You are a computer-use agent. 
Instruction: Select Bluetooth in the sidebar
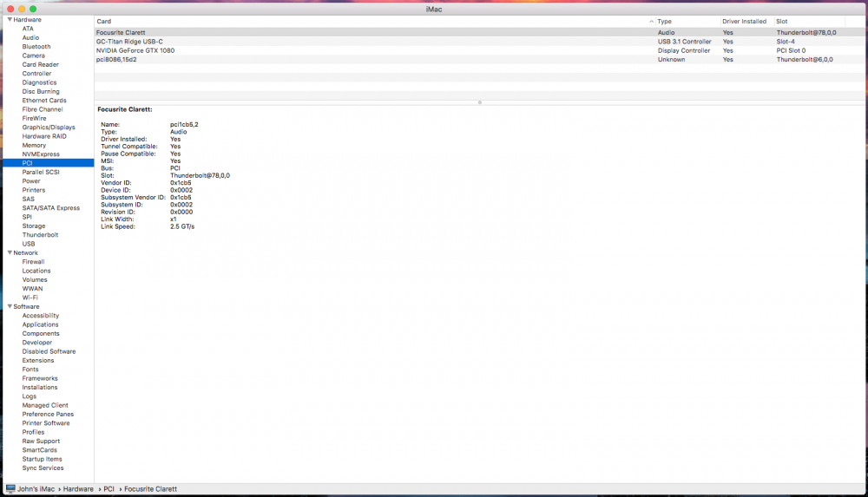(x=36, y=47)
